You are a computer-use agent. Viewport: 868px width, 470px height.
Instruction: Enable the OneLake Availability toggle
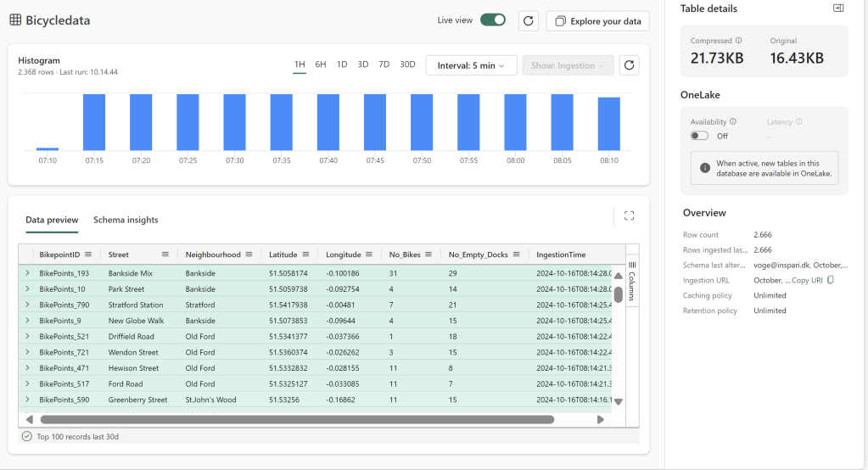699,136
